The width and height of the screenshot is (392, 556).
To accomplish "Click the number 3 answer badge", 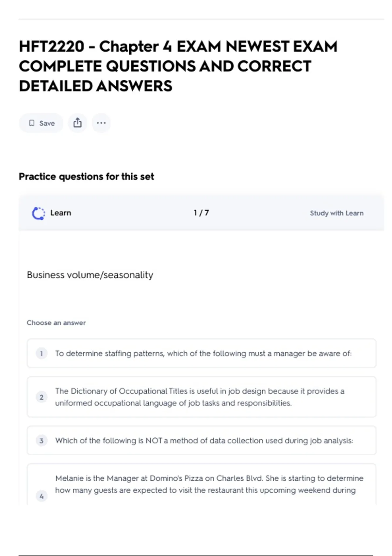I will tap(41, 441).
